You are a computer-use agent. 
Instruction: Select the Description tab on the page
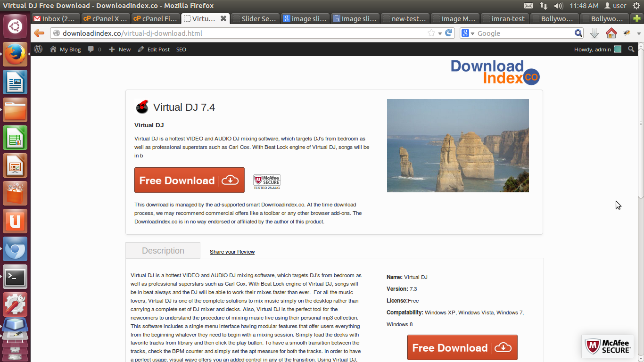(x=163, y=251)
